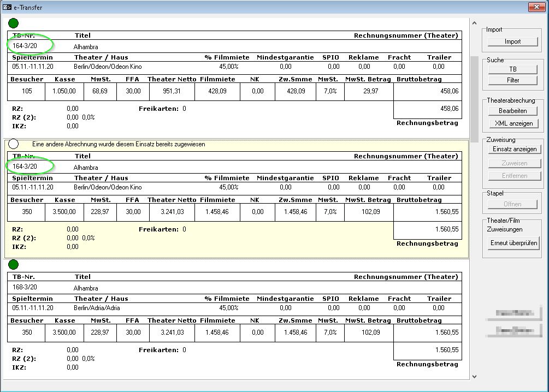This screenshot has width=549, height=392.
Task: Click the white status circle on the highlighted record
Action: click(x=14, y=144)
